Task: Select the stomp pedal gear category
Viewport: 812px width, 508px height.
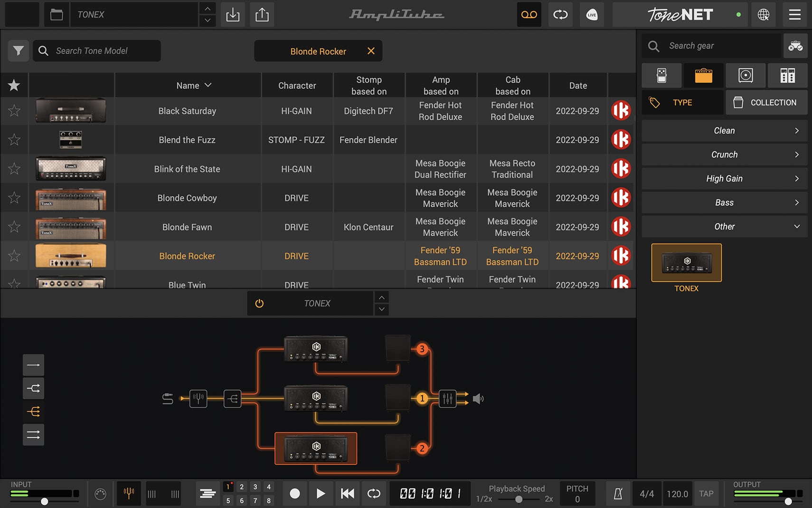Action: (661, 75)
